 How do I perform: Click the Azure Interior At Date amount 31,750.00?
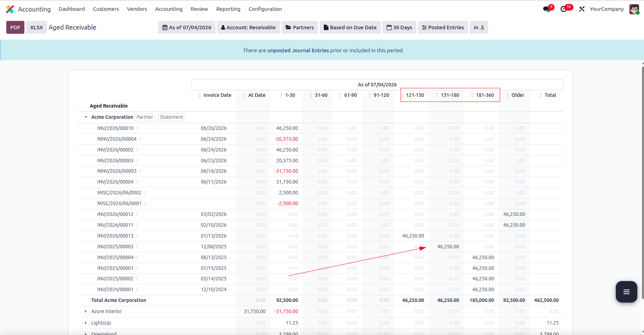(x=255, y=311)
